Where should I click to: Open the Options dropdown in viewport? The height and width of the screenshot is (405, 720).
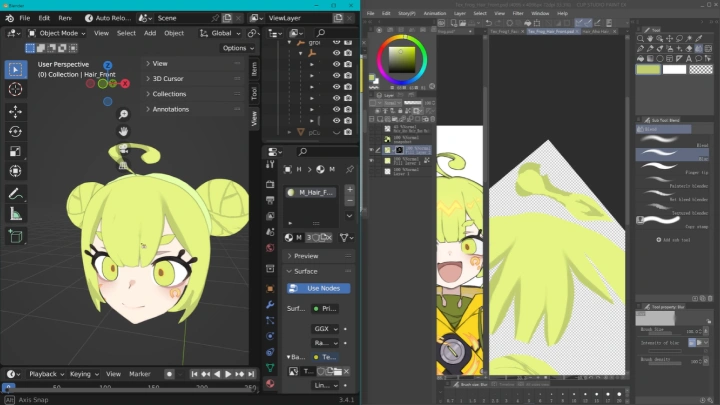pyautogui.click(x=238, y=48)
